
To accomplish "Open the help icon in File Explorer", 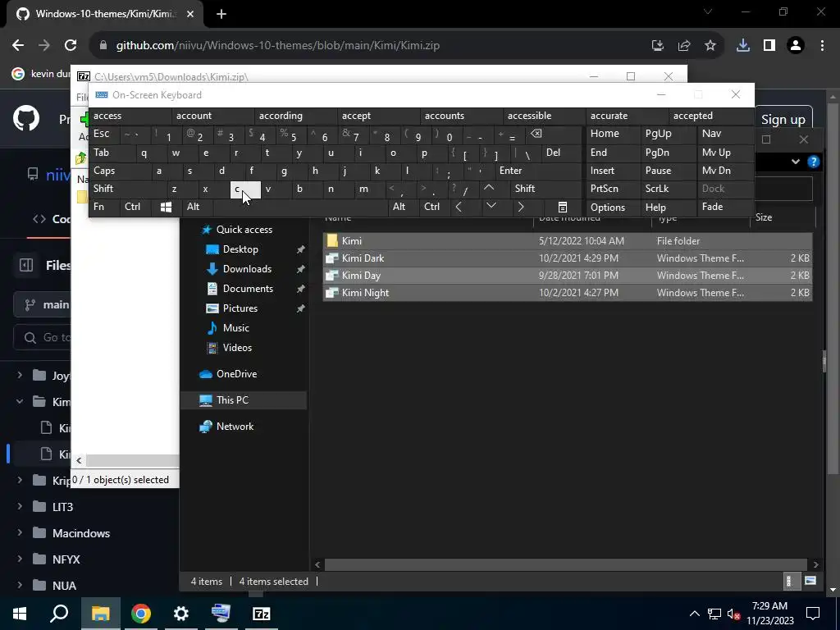I will point(813,162).
